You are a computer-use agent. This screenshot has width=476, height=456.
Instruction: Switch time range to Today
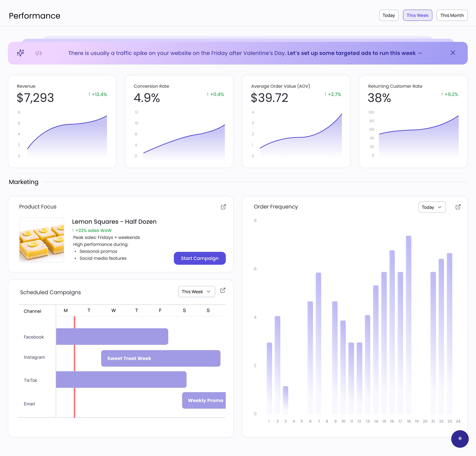(x=389, y=15)
